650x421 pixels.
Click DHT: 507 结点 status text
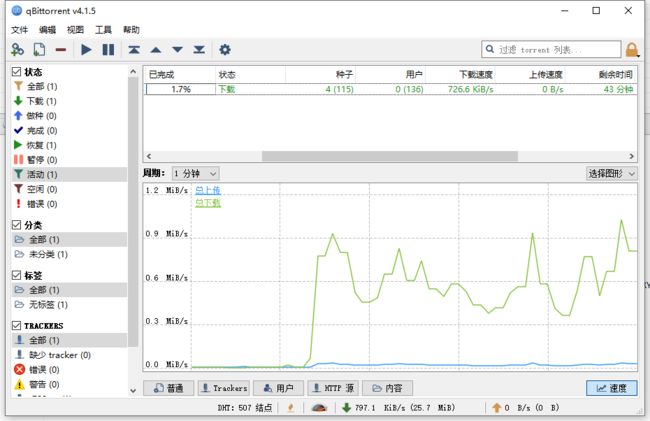coord(245,408)
